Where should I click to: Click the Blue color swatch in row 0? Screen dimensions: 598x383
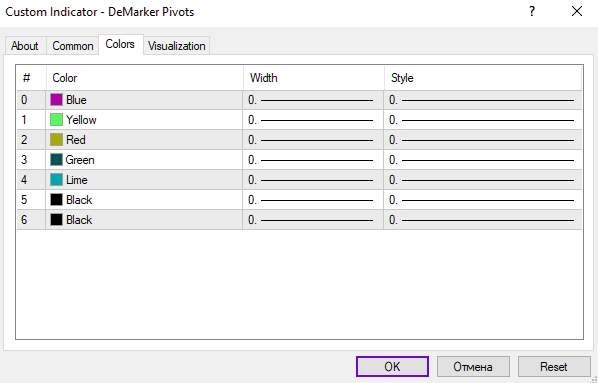tap(56, 100)
